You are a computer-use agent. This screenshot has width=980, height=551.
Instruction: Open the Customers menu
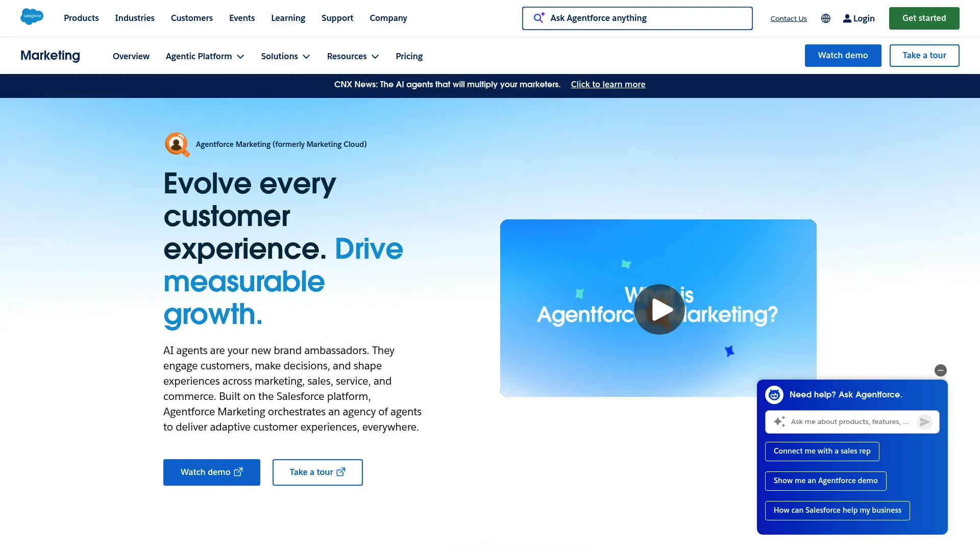tap(192, 18)
